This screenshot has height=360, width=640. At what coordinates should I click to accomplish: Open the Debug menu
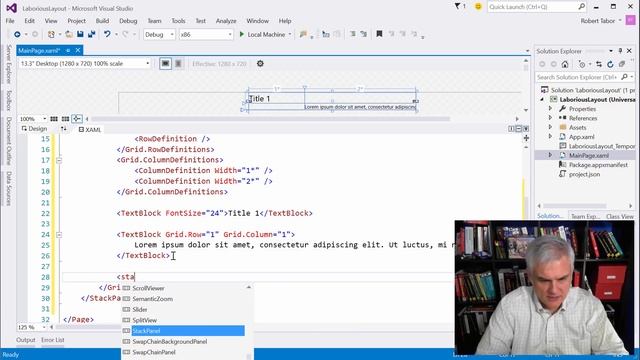pyautogui.click(x=128, y=21)
